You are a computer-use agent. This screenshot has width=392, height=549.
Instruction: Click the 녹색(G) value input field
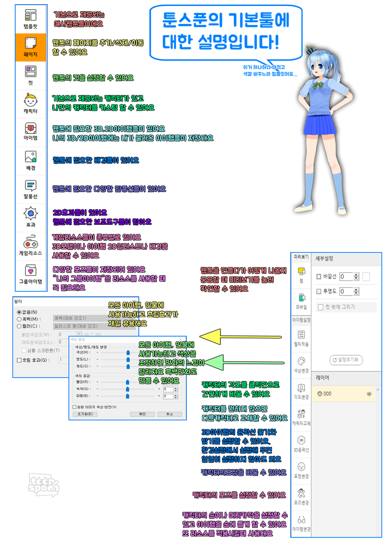pyautogui.click(x=168, y=389)
